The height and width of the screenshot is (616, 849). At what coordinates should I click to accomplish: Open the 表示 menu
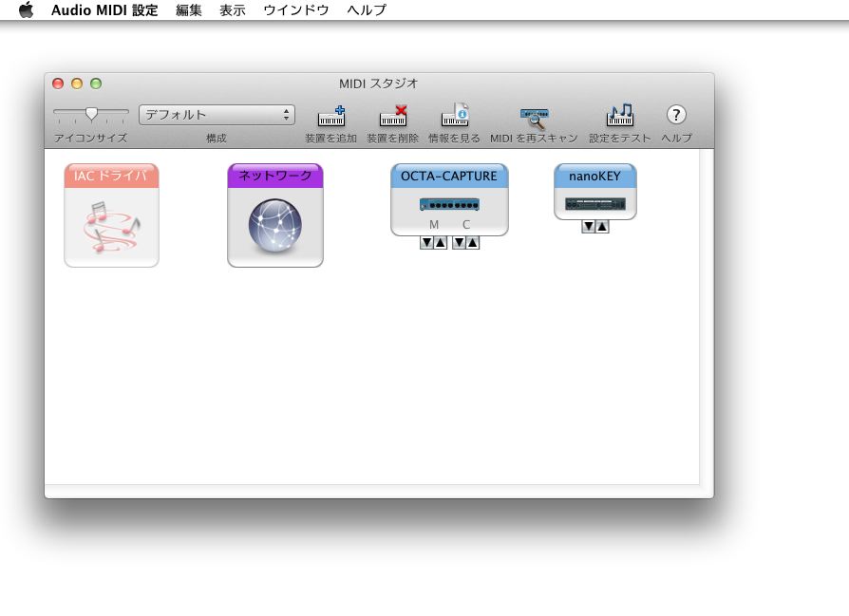[233, 9]
